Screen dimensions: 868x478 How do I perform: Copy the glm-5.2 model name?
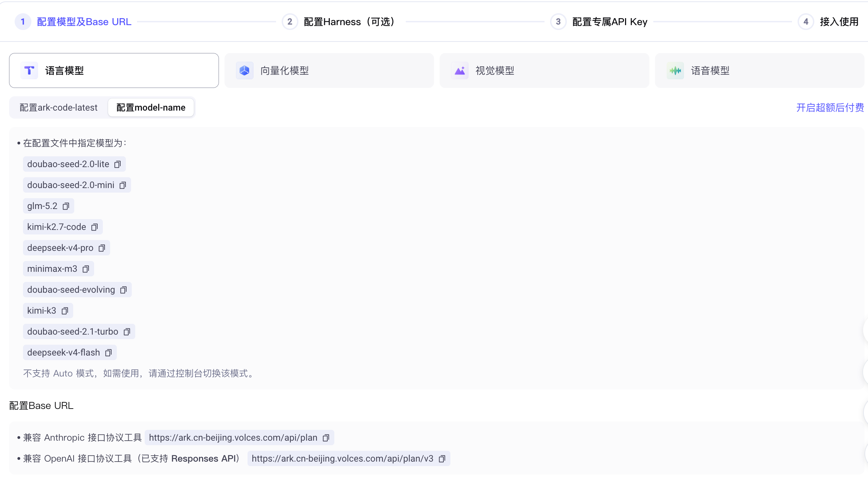tap(66, 206)
